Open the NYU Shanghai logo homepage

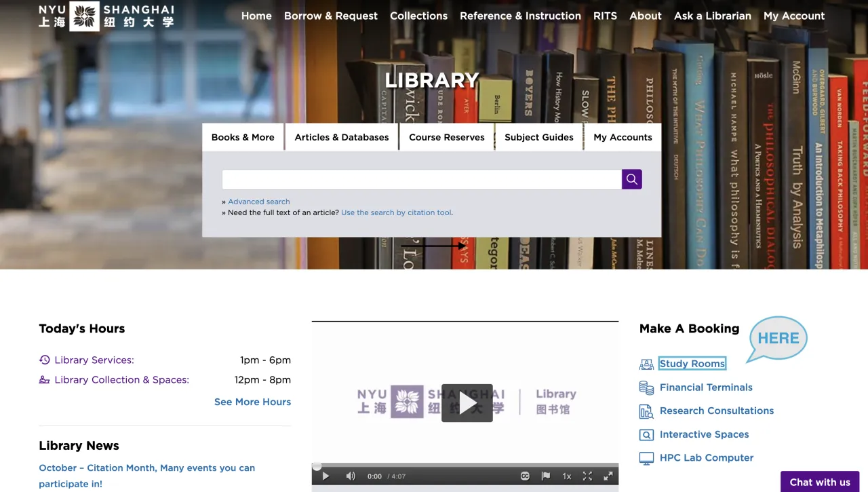pos(106,16)
